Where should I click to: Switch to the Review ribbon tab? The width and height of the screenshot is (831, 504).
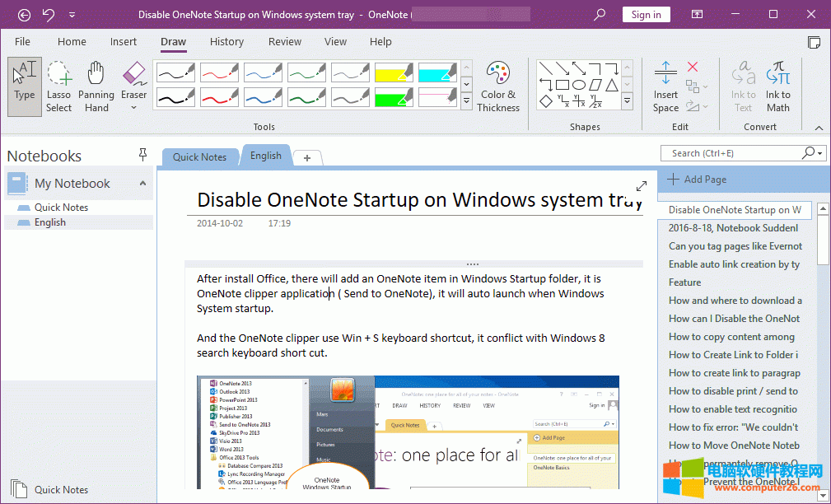coord(284,41)
